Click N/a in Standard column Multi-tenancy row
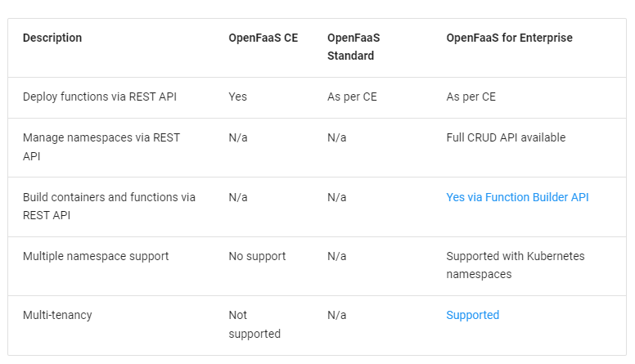 coord(336,315)
